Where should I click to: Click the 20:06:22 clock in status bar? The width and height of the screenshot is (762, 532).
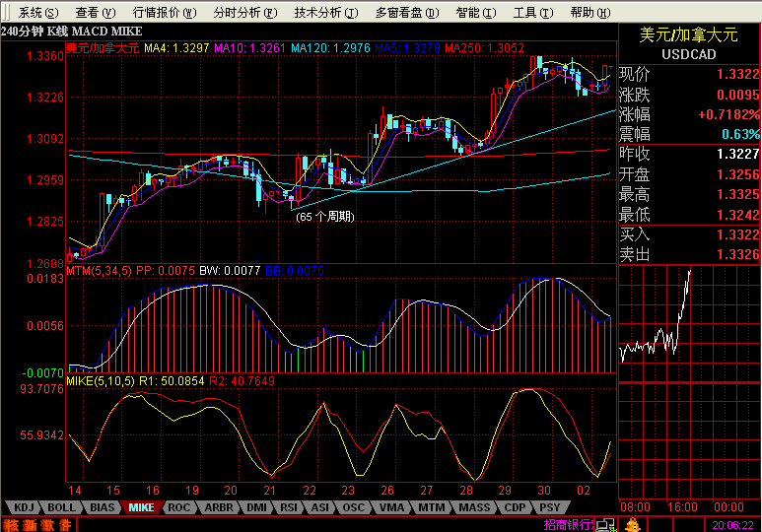click(x=732, y=525)
